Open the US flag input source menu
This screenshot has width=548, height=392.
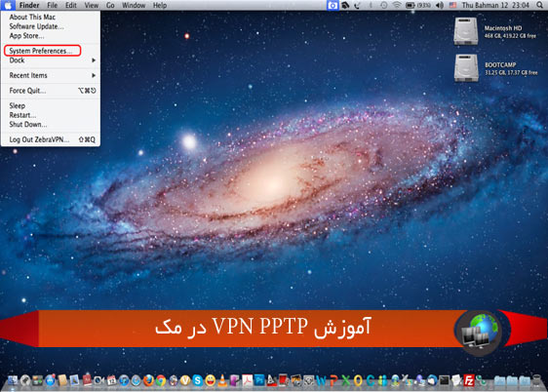[x=453, y=5]
